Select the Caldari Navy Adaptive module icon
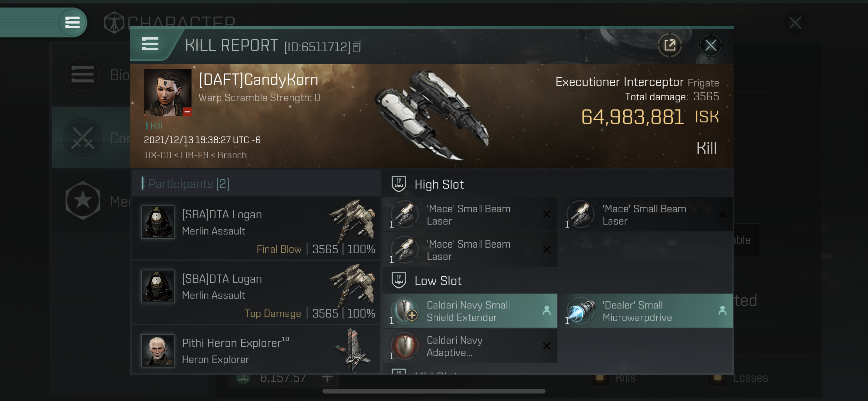The height and width of the screenshot is (401, 868). tap(405, 346)
